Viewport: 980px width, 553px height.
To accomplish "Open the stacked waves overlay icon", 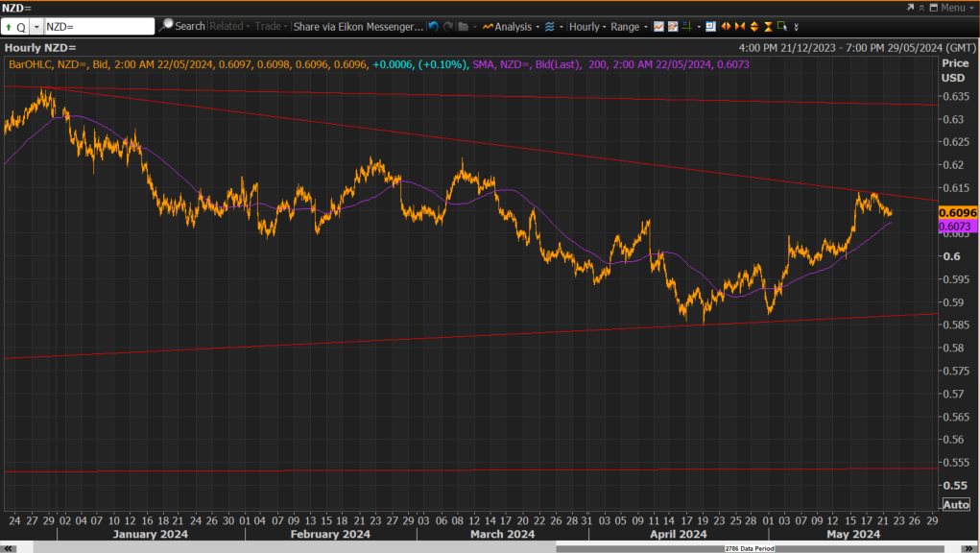I will click(x=549, y=26).
